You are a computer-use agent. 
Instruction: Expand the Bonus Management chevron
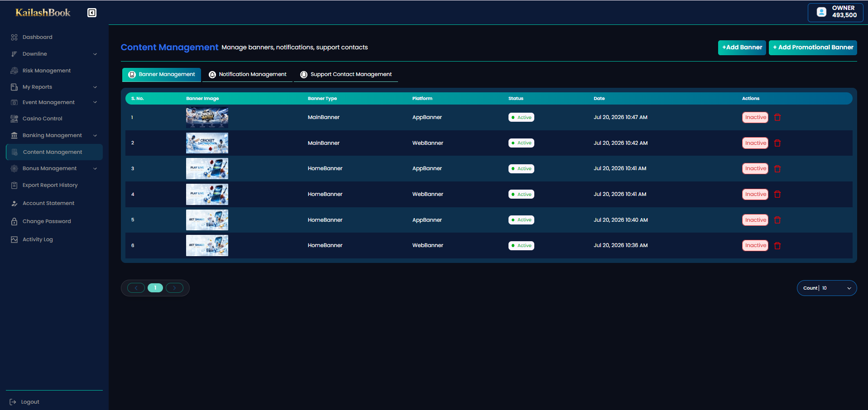(95, 168)
